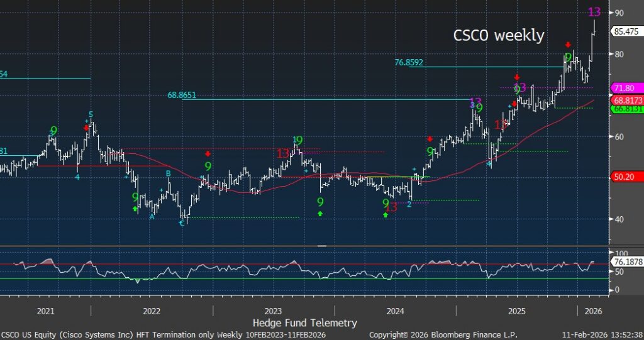Select the 85.475 last price label

(x=626, y=31)
